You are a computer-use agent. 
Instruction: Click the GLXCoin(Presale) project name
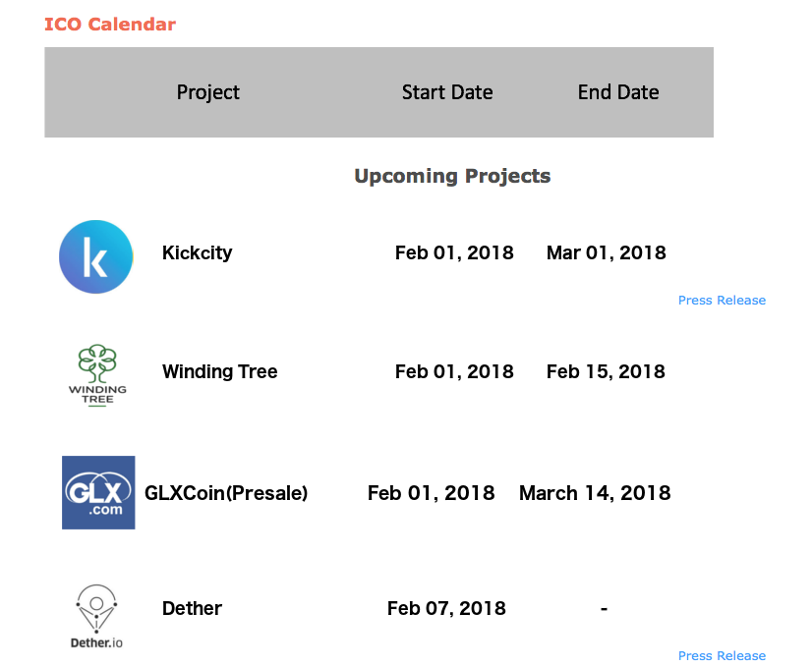(226, 492)
